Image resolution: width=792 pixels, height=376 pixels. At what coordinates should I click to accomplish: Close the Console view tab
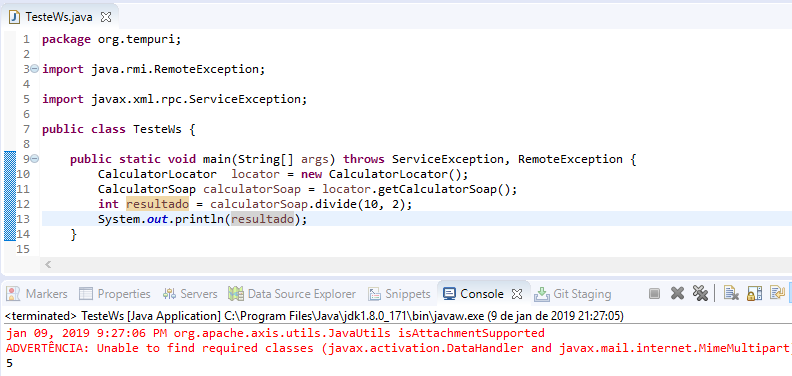click(x=516, y=294)
